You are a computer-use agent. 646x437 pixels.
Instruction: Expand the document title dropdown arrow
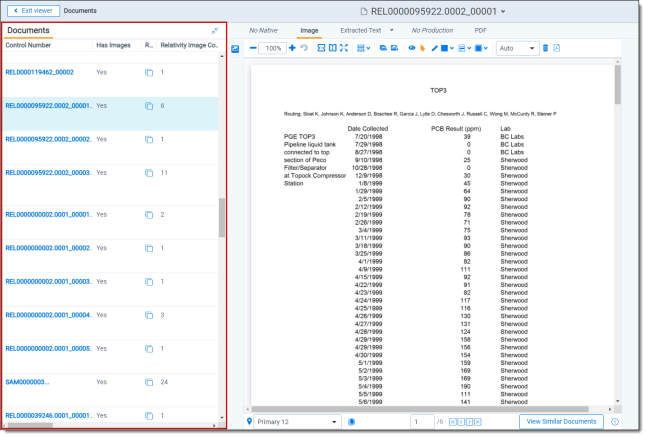click(504, 11)
